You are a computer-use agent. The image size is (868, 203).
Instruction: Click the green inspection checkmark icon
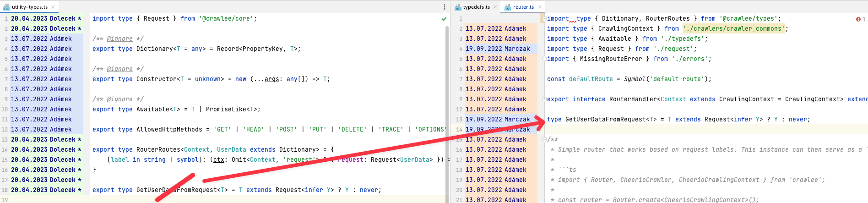(x=444, y=19)
